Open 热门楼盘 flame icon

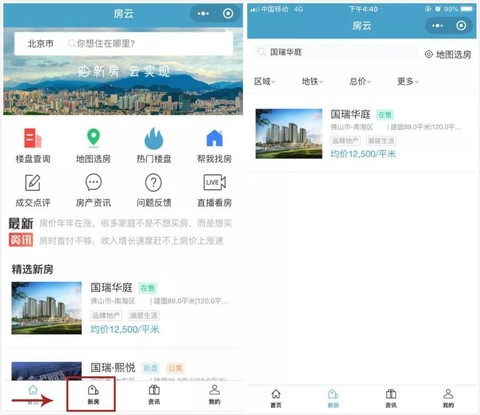pyautogui.click(x=154, y=138)
